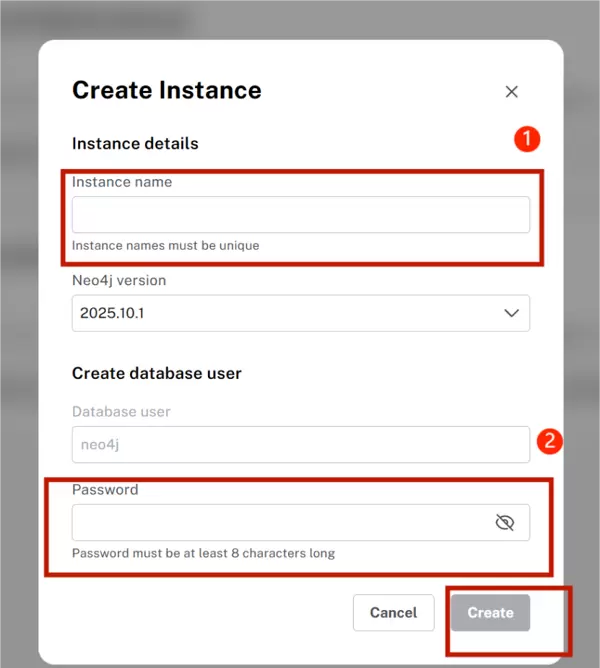This screenshot has width=600, height=668.
Task: Click the Database user neo4j field
Action: [300, 445]
